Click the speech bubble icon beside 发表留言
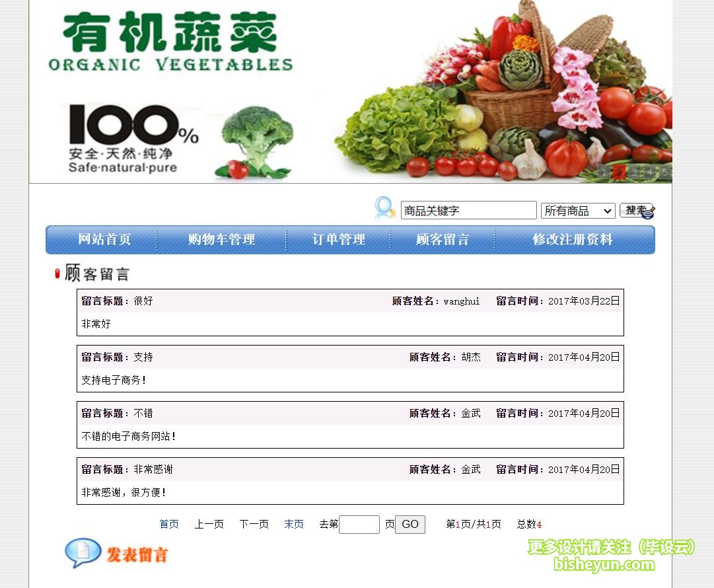 [83, 554]
